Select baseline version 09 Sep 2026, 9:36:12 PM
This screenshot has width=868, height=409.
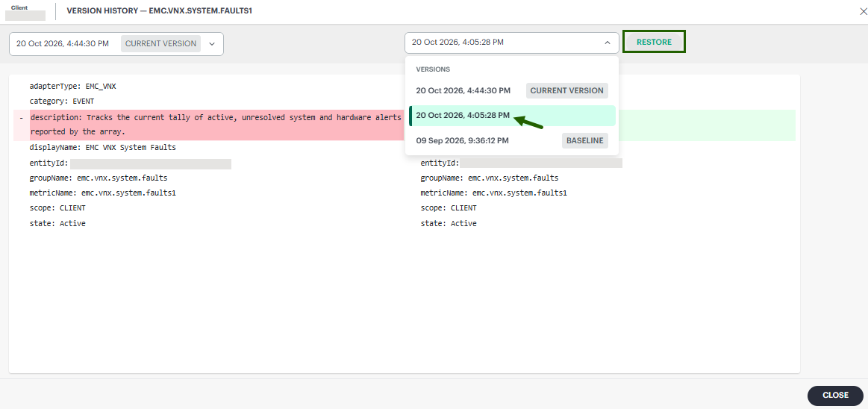pyautogui.click(x=511, y=140)
